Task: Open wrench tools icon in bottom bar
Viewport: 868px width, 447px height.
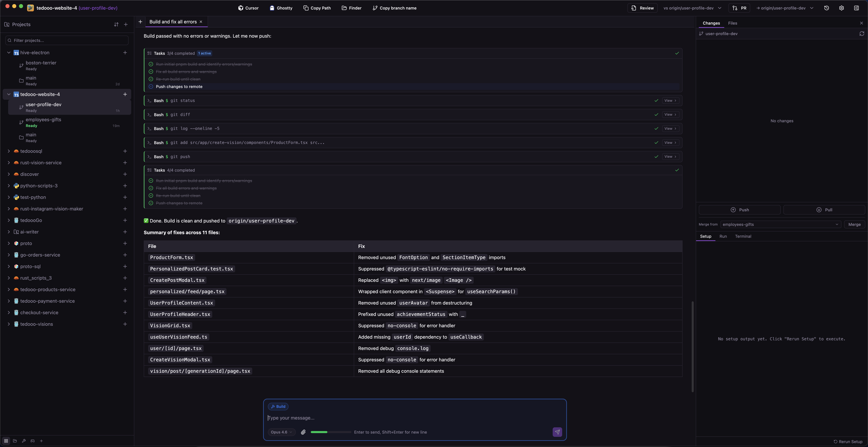Action: [x=24, y=441]
